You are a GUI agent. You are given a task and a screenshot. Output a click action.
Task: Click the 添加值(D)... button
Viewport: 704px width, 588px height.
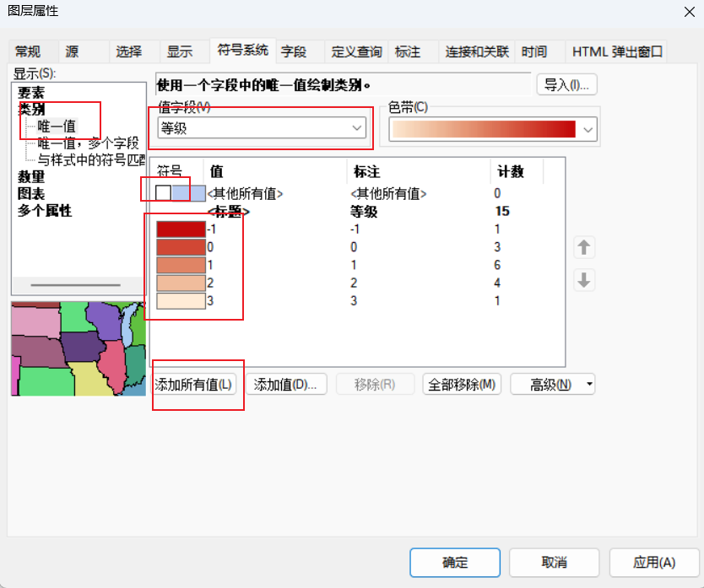[x=285, y=384]
